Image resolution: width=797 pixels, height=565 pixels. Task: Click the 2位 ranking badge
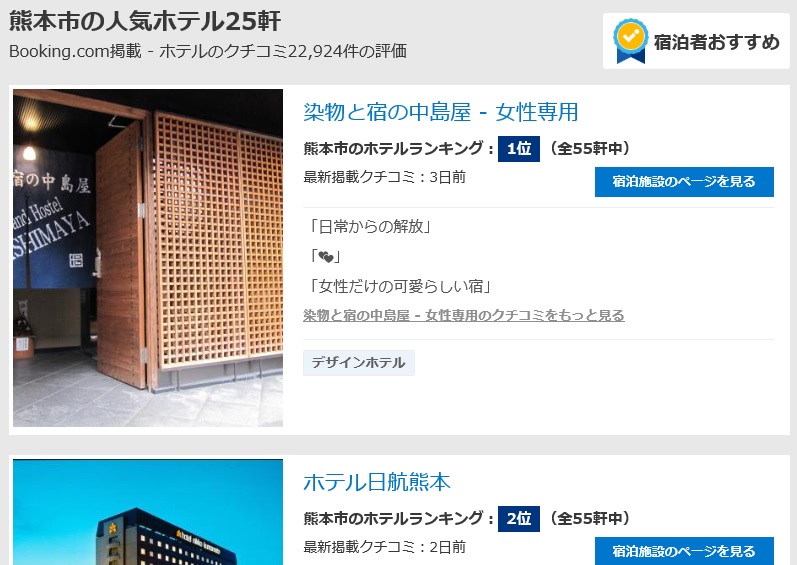(x=518, y=519)
